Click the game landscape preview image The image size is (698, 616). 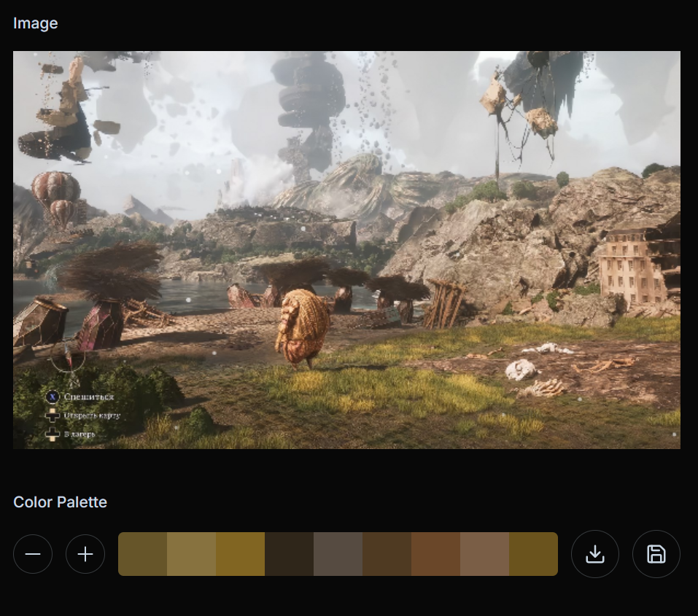coord(346,250)
